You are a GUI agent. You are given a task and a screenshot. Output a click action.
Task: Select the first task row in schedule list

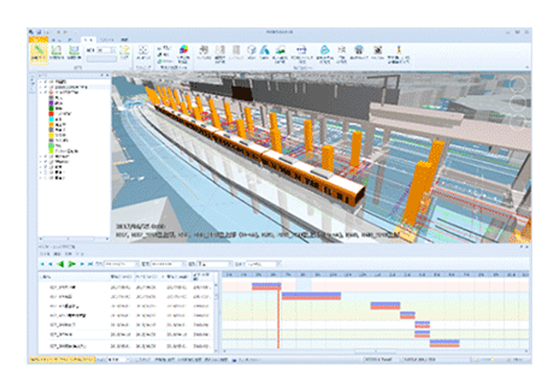point(71,286)
